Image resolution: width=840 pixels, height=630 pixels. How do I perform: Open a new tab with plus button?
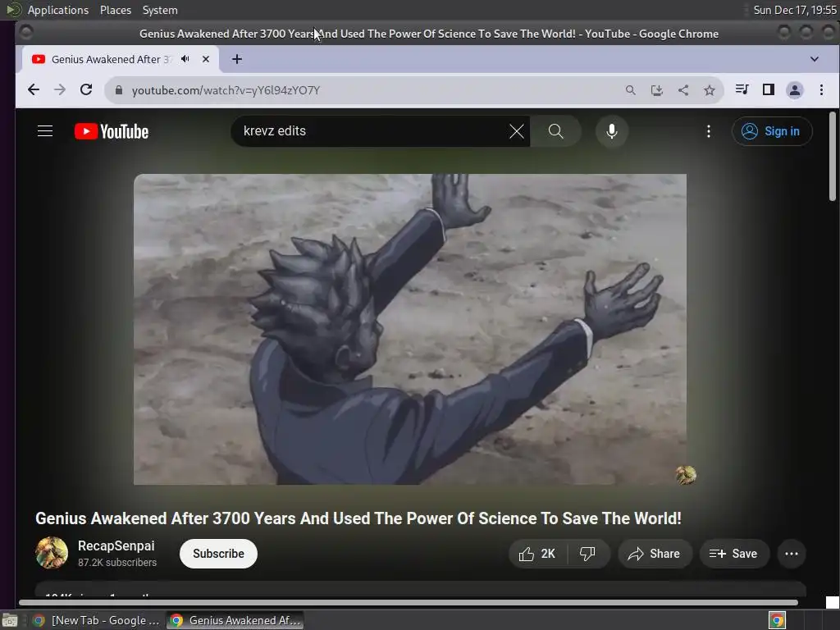pyautogui.click(x=237, y=59)
